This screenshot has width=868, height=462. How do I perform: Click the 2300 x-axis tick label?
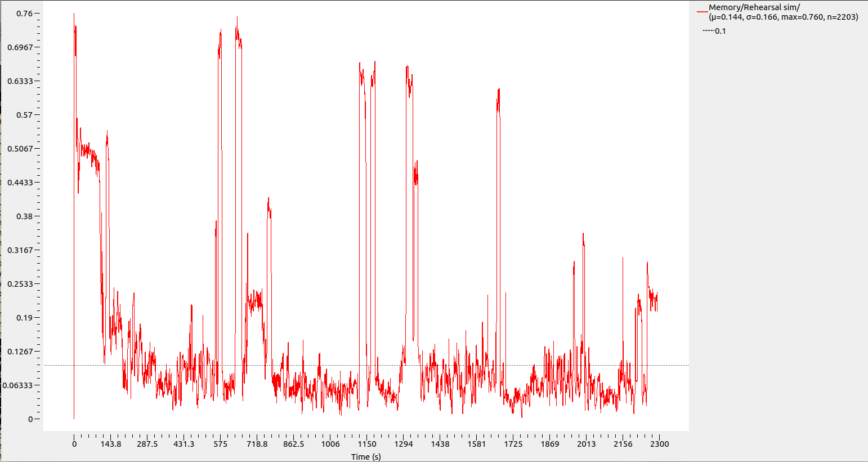(660, 444)
